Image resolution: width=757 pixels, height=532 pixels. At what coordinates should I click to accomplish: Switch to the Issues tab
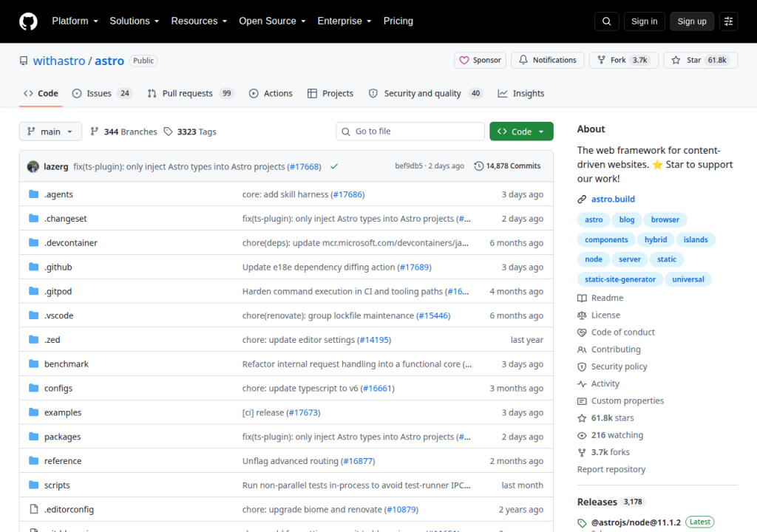tap(102, 93)
